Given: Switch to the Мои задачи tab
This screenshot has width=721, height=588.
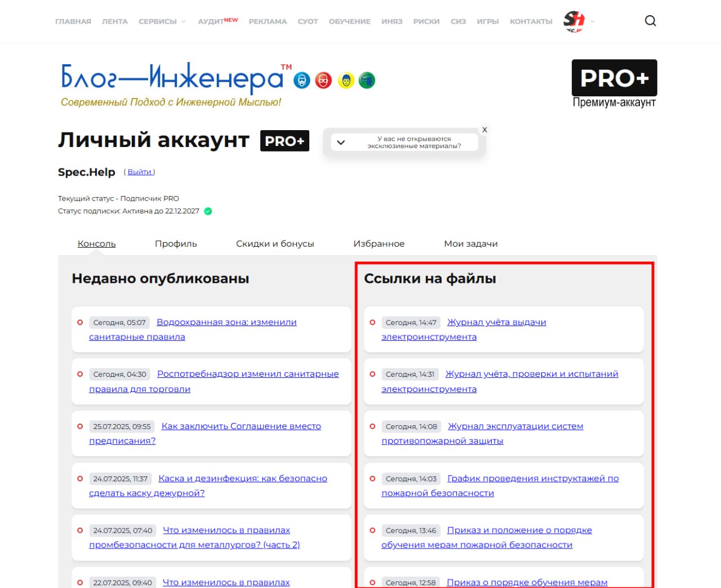Looking at the screenshot, I should [x=471, y=243].
